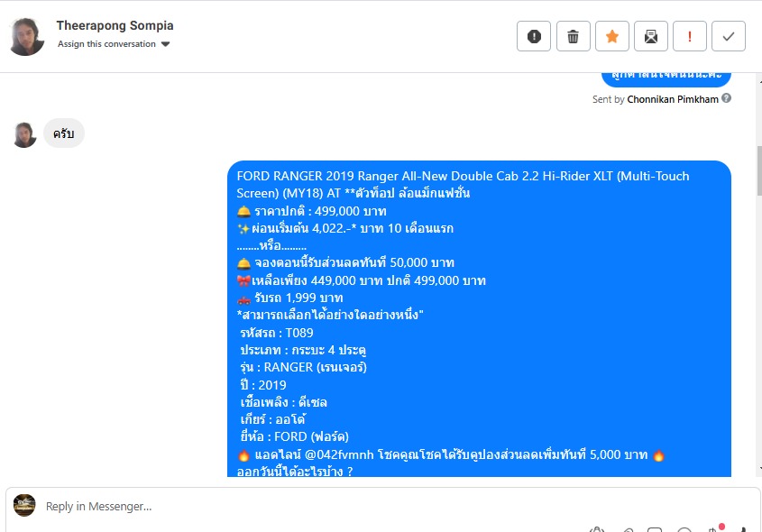Click the spam report icon button
Image resolution: width=762 pixels, height=532 pixels.
(534, 36)
